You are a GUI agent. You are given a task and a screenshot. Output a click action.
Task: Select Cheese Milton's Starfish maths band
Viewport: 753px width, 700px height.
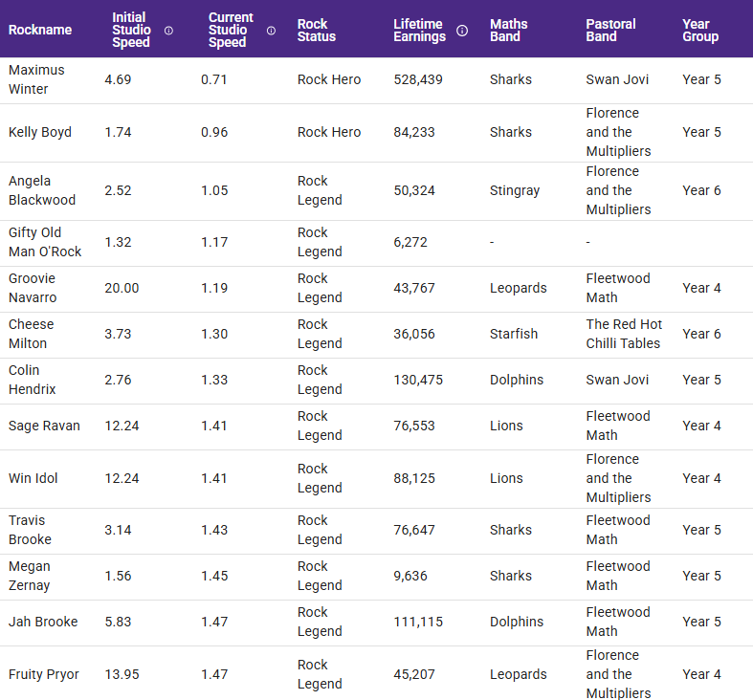click(x=514, y=334)
